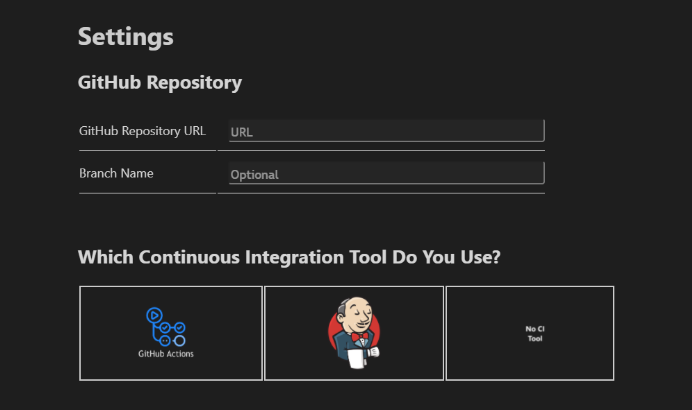The height and width of the screenshot is (410, 692).
Task: Click the Jenkins red bow tie
Action: click(x=360, y=337)
